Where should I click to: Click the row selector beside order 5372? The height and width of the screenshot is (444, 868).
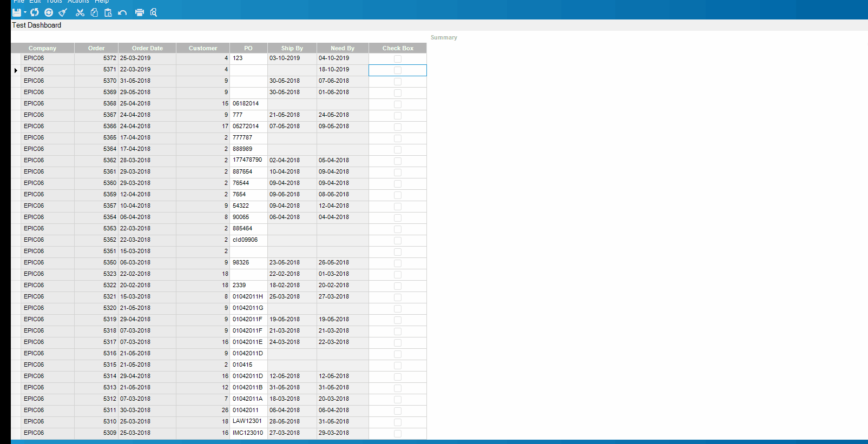pos(16,59)
